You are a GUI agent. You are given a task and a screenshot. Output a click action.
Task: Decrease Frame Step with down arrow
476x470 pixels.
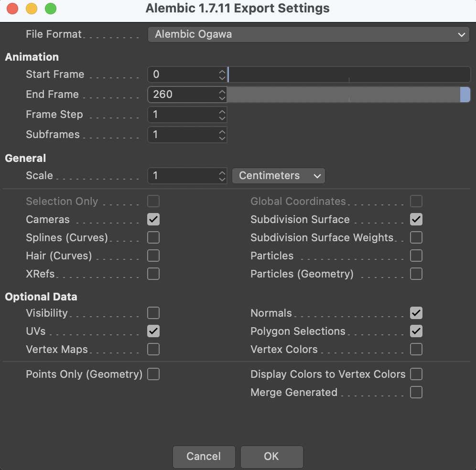[222, 117]
